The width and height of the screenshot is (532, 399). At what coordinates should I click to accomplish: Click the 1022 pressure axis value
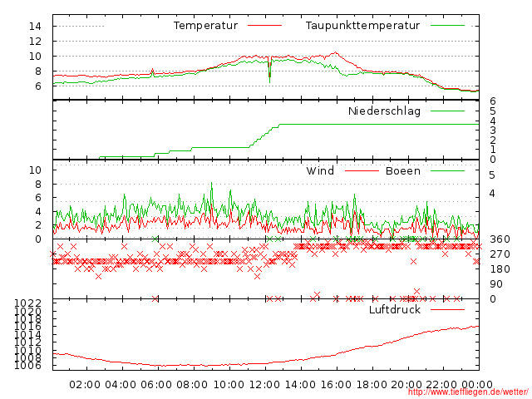(x=27, y=303)
